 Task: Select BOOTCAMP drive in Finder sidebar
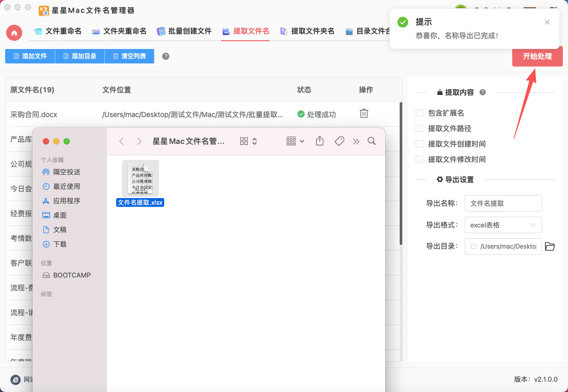66,275
